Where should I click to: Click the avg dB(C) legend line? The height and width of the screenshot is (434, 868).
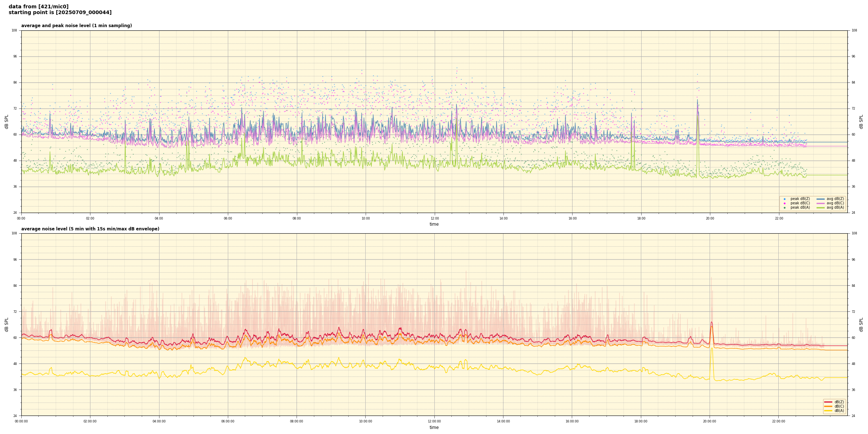tap(821, 203)
